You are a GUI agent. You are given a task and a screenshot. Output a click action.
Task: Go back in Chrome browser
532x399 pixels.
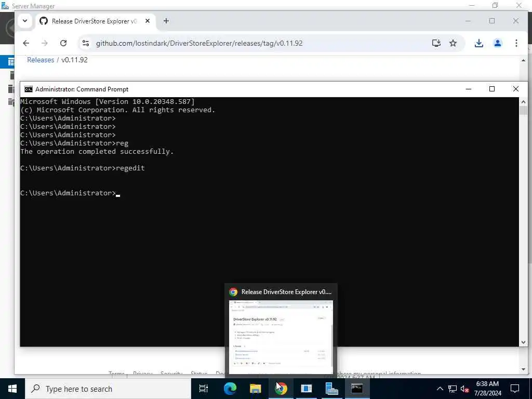pos(26,43)
